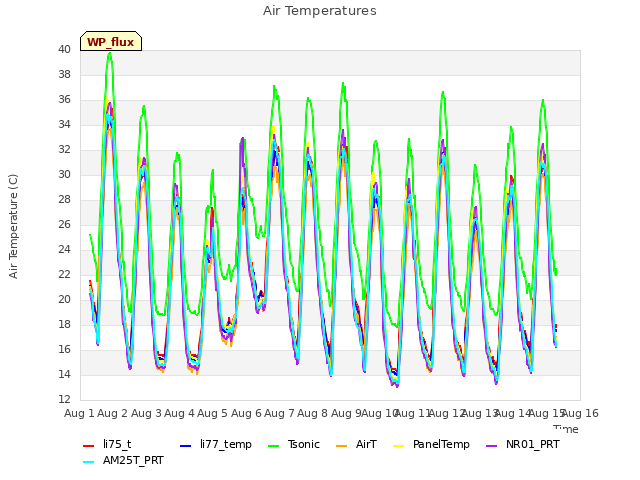This screenshot has height=480, width=640.
Task: Click the Time x-axis title
Action: click(x=566, y=429)
